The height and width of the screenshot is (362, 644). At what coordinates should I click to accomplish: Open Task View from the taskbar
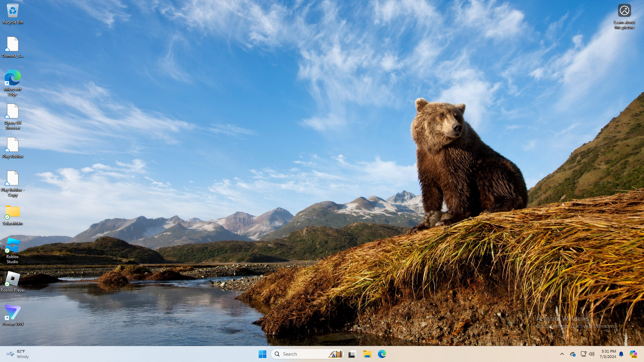click(352, 354)
